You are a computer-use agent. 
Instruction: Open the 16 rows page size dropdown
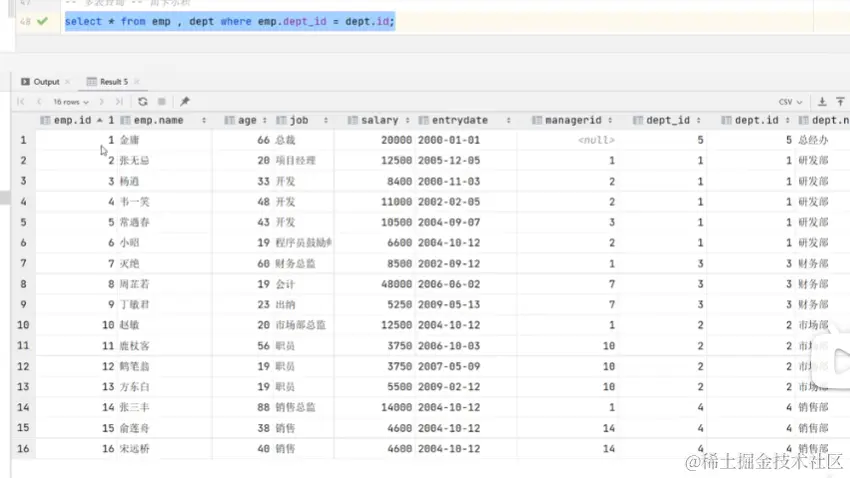tap(70, 102)
